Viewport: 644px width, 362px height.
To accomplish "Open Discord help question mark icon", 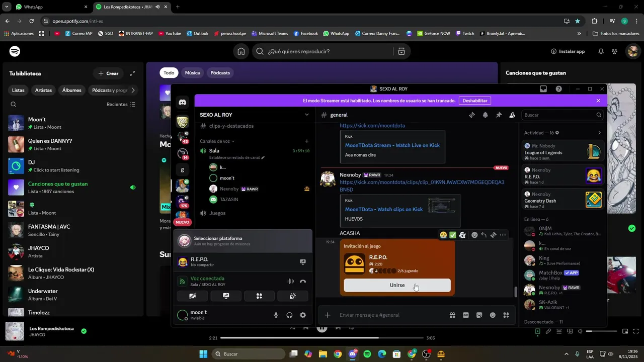I will [x=559, y=89].
